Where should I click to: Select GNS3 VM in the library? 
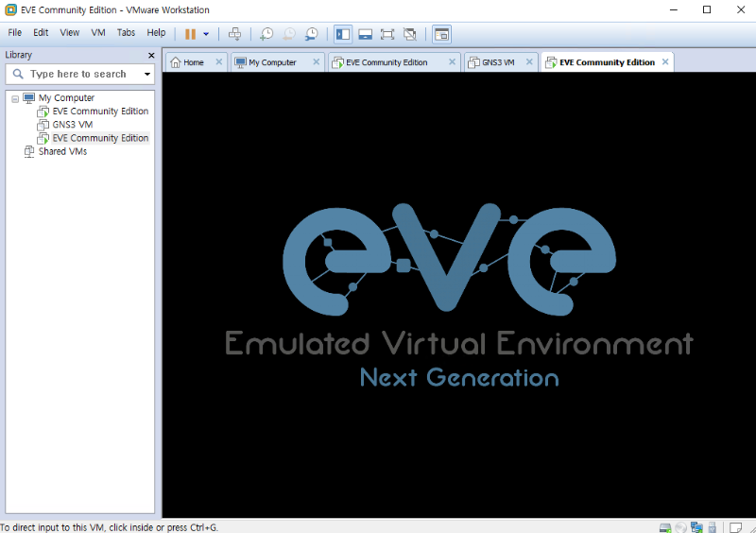point(72,124)
